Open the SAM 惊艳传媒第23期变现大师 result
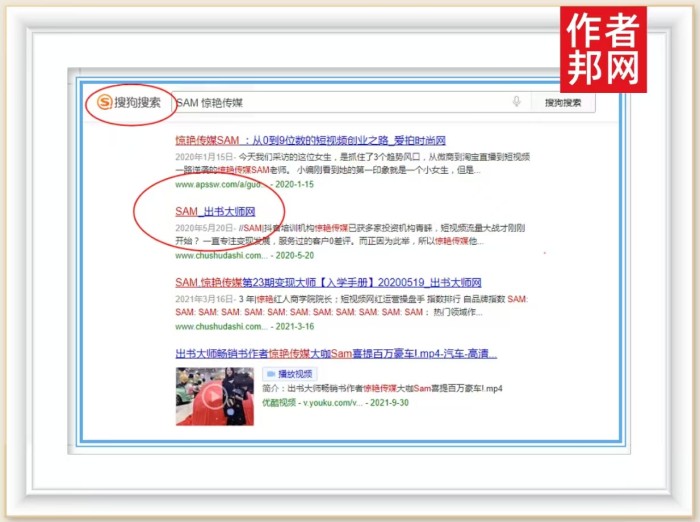Screen dimensions: 700x522 (328, 283)
